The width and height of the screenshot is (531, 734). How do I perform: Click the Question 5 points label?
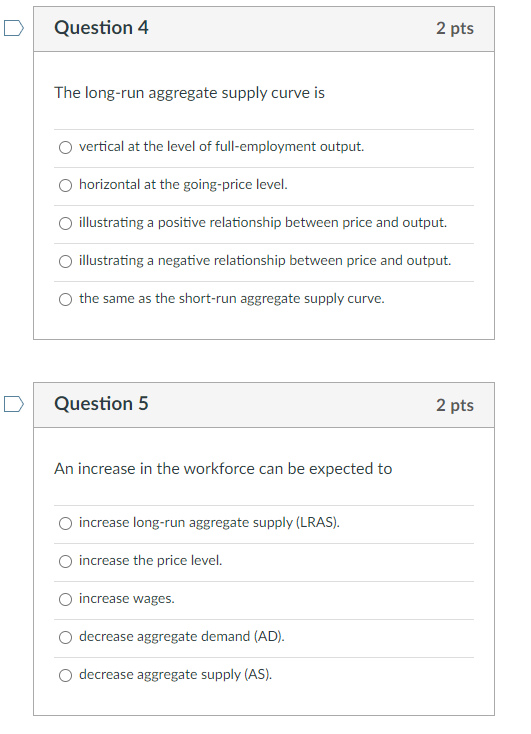click(x=455, y=405)
